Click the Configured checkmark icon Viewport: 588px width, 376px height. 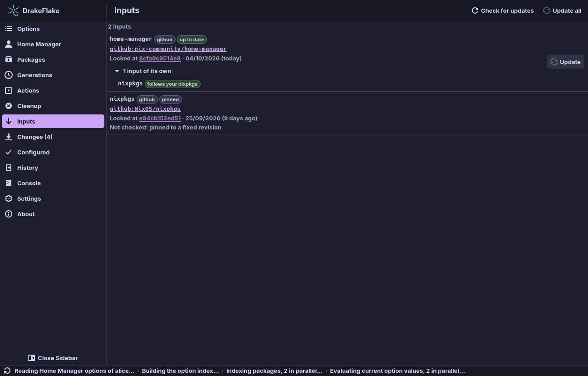pos(9,152)
